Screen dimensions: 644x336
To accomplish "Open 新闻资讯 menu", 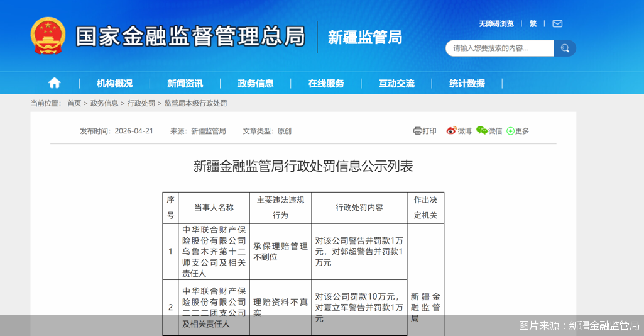I will (x=185, y=84).
